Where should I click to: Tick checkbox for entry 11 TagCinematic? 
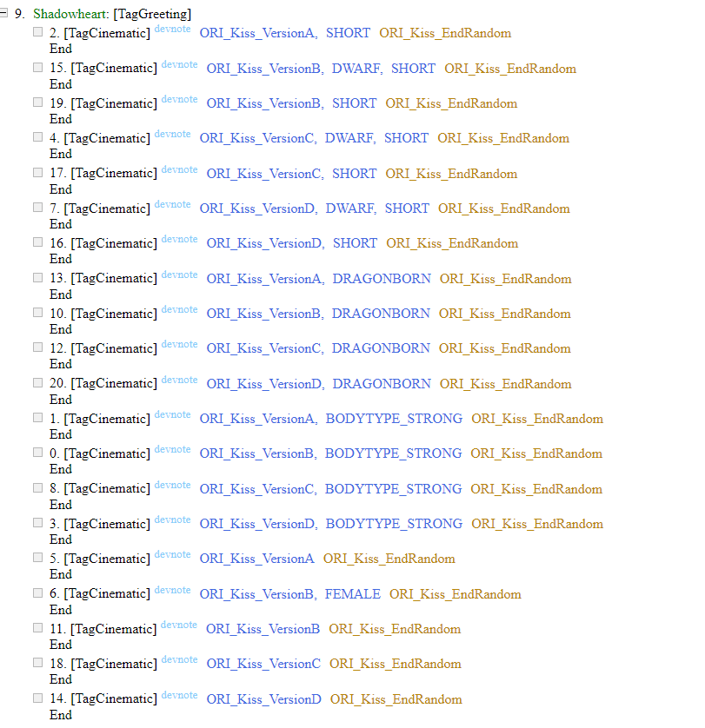(37, 628)
